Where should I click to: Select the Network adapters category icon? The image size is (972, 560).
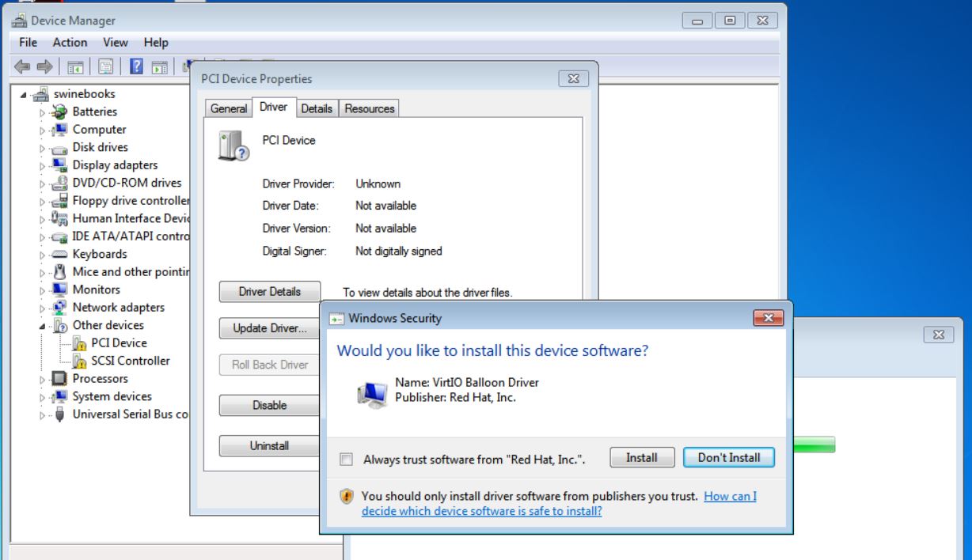tap(59, 308)
